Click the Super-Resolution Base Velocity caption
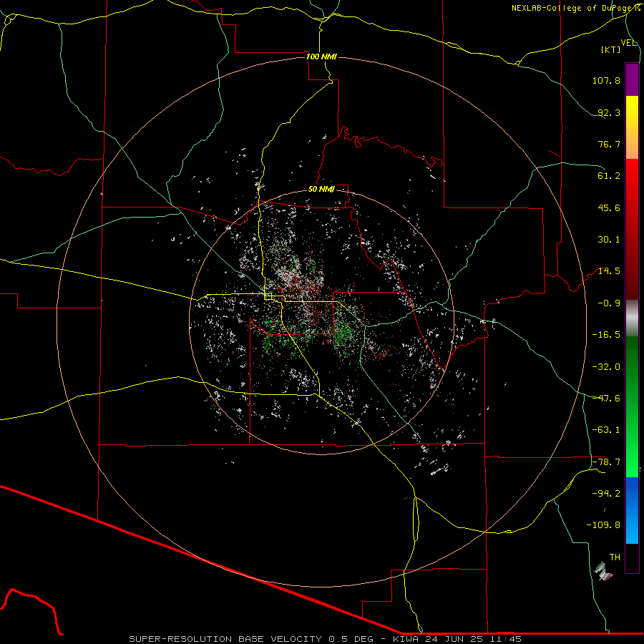Viewport: 644px width, 644px height. pos(326,639)
